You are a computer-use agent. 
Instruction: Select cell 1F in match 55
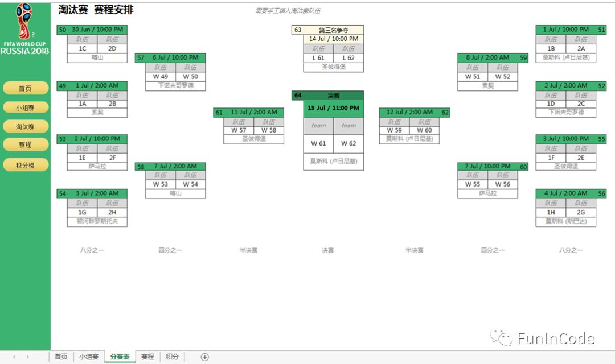tap(551, 158)
